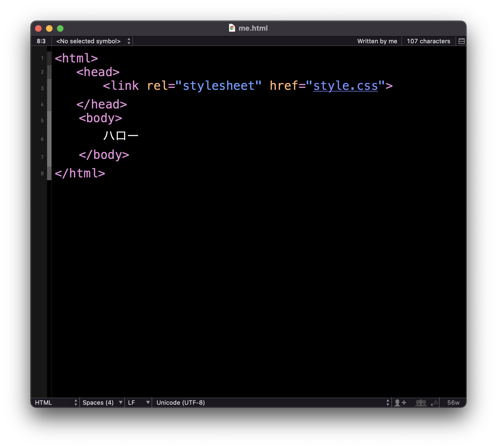This screenshot has height=448, width=497.
Task: Click on the opening <head> tag
Action: [x=98, y=72]
